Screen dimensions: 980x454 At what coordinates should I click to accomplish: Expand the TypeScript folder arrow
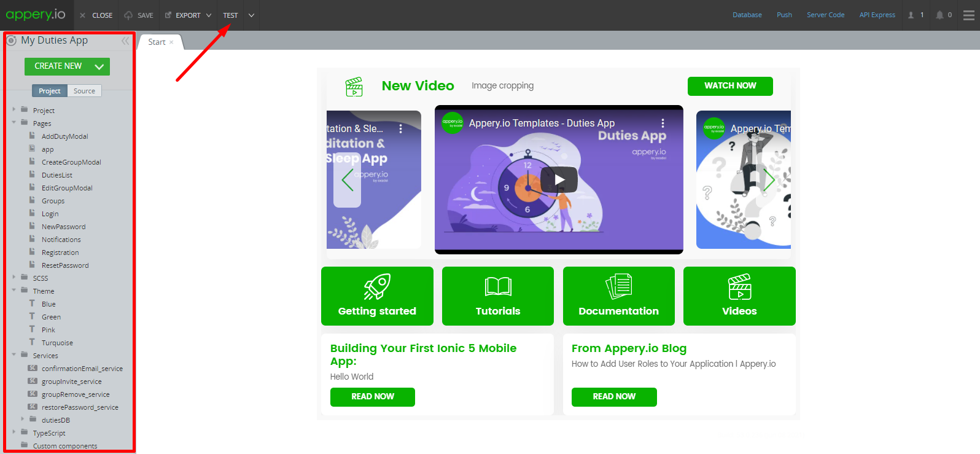tap(14, 432)
